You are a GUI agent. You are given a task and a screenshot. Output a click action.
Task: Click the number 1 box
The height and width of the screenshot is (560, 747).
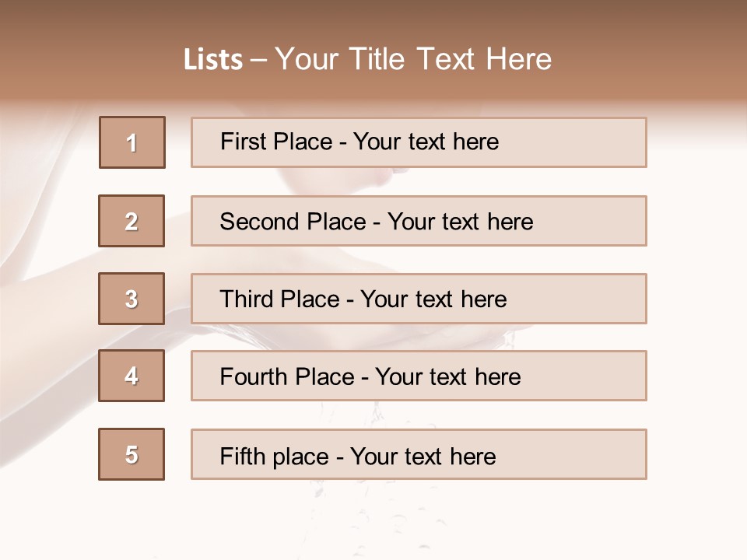click(x=132, y=142)
